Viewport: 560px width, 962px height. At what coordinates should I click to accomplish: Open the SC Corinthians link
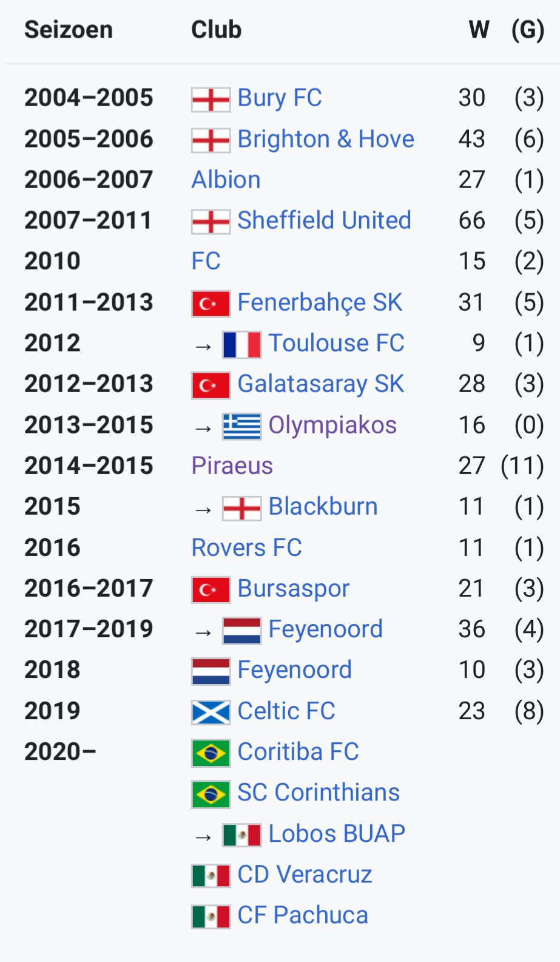[x=319, y=793]
